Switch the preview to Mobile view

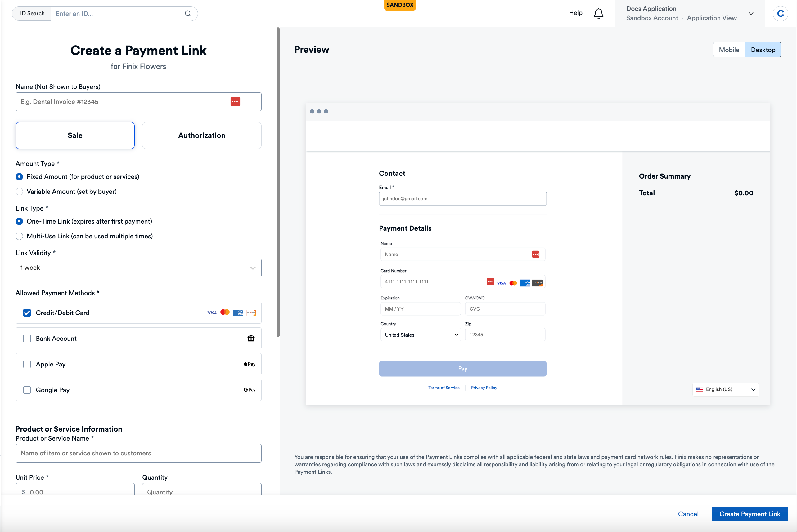[728, 50]
